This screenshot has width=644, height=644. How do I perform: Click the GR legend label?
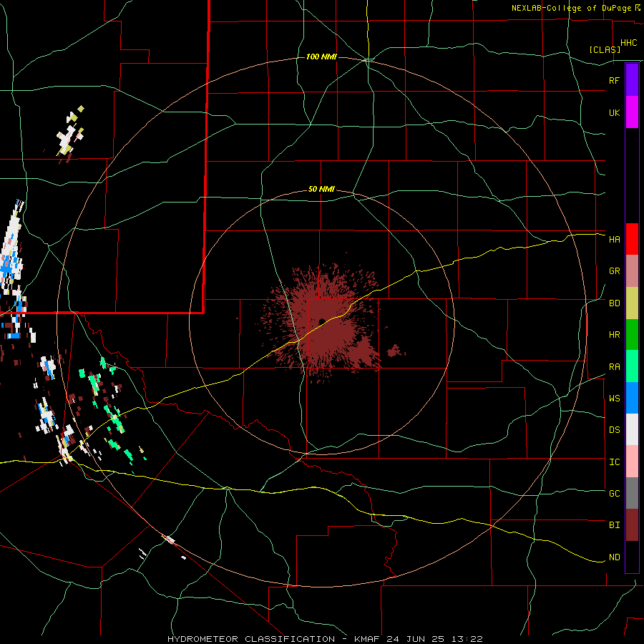(x=614, y=271)
